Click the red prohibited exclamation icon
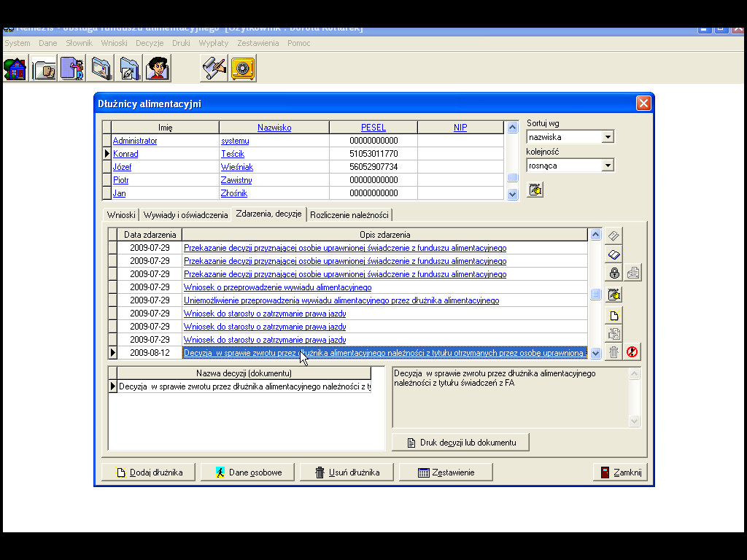The image size is (747, 560). [632, 352]
